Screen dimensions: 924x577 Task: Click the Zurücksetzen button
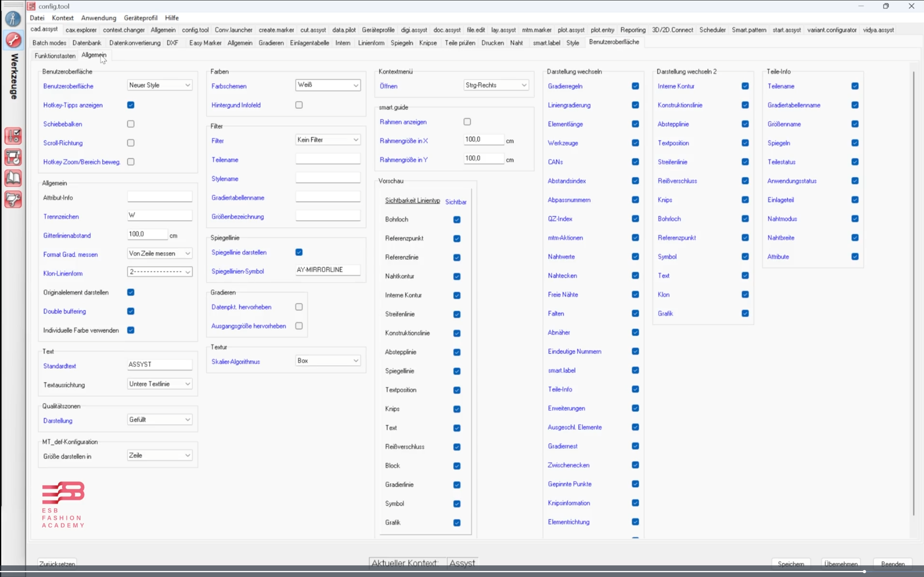point(57,564)
